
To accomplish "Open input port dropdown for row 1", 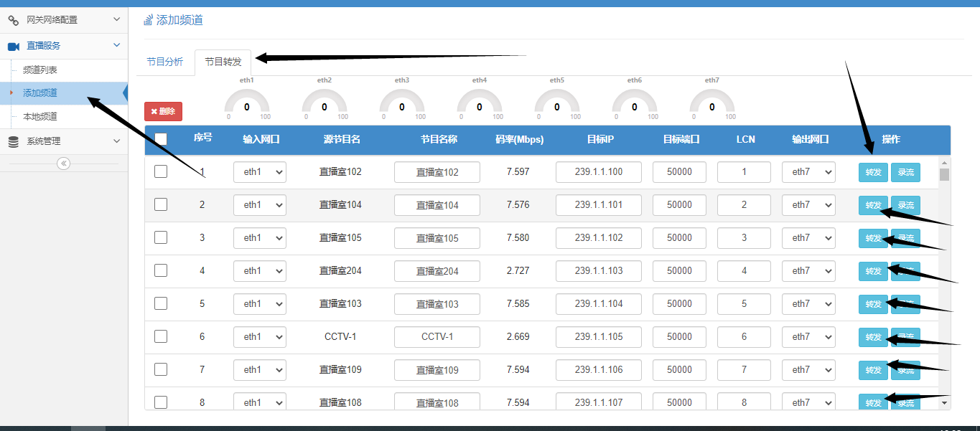I will click(259, 172).
